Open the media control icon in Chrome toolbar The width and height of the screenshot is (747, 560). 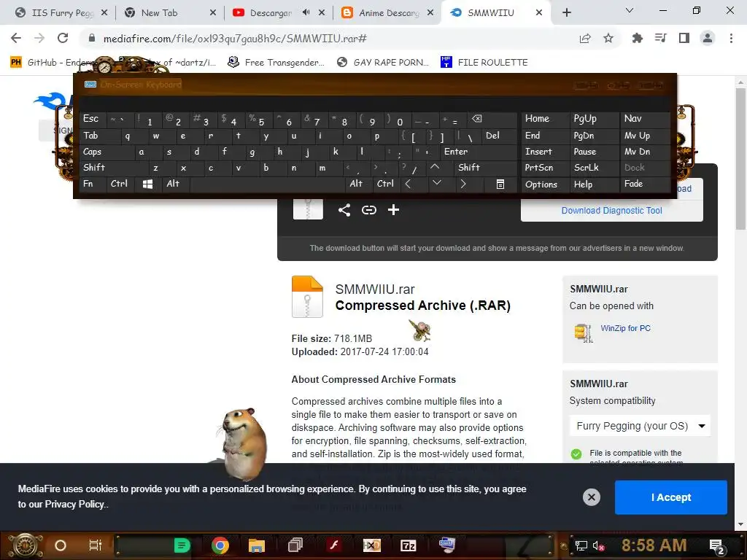(x=661, y=38)
